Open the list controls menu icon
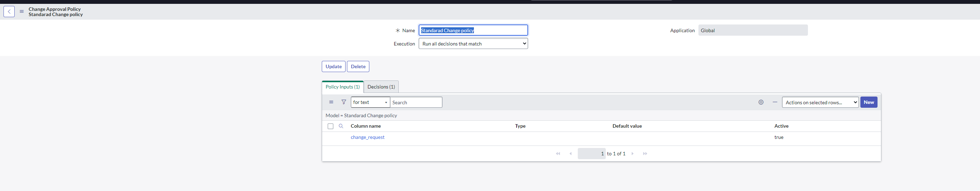The width and height of the screenshot is (980, 191). coord(331,102)
